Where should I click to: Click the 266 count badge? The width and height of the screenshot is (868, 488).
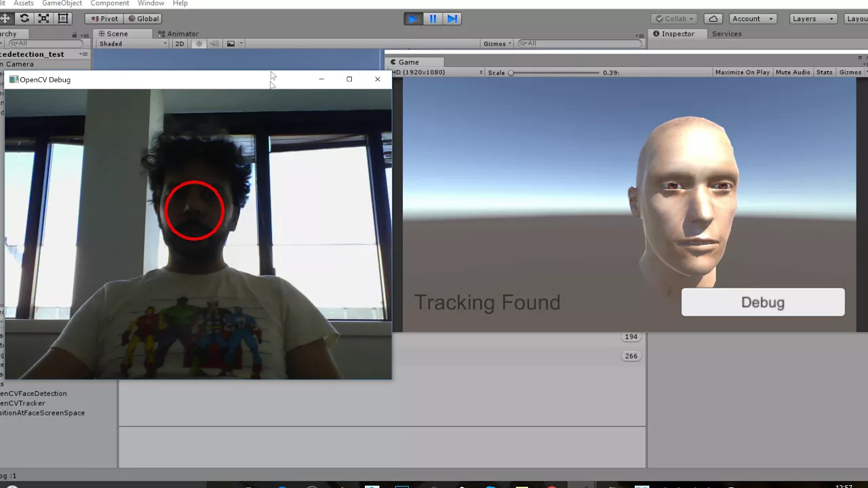(631, 356)
